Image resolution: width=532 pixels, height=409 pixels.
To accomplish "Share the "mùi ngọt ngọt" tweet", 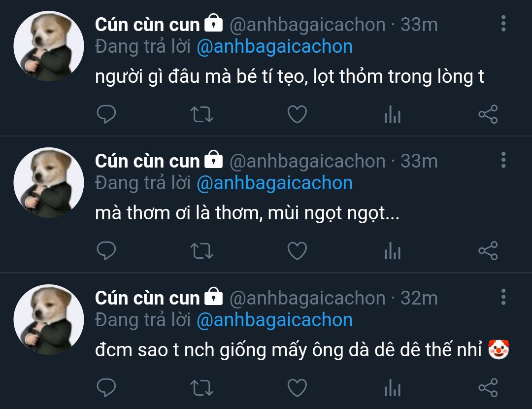I will pyautogui.click(x=488, y=251).
